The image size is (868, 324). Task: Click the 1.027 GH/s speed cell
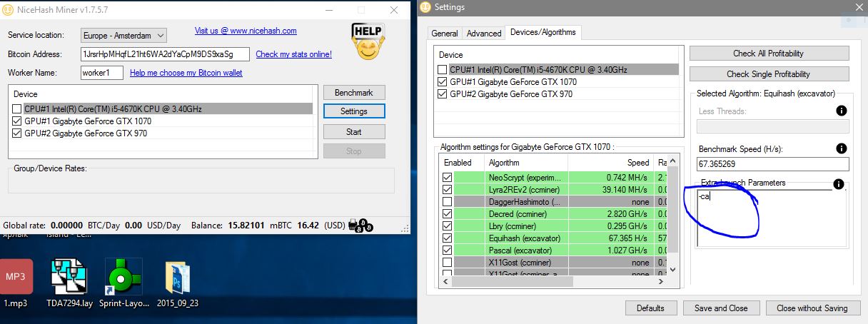[x=627, y=250]
